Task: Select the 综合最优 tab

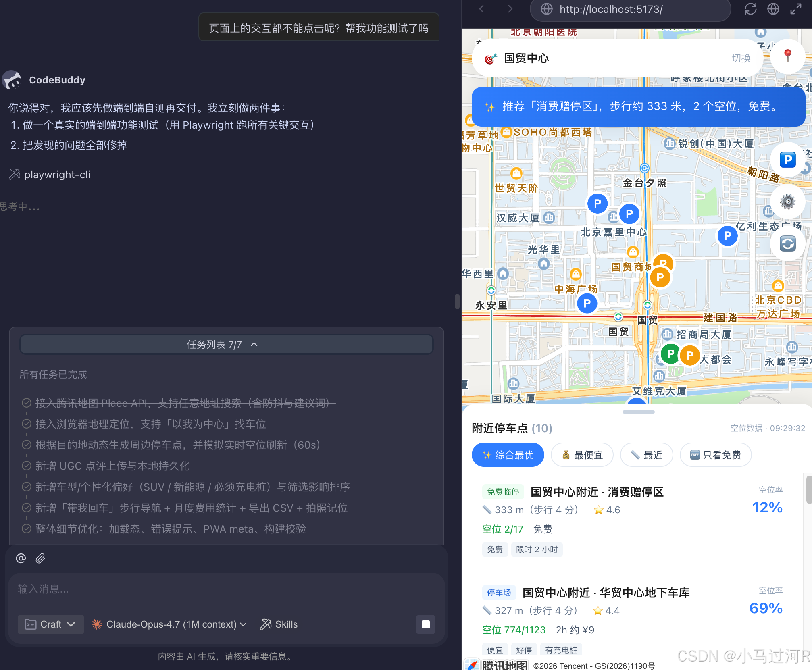Action: coord(508,455)
